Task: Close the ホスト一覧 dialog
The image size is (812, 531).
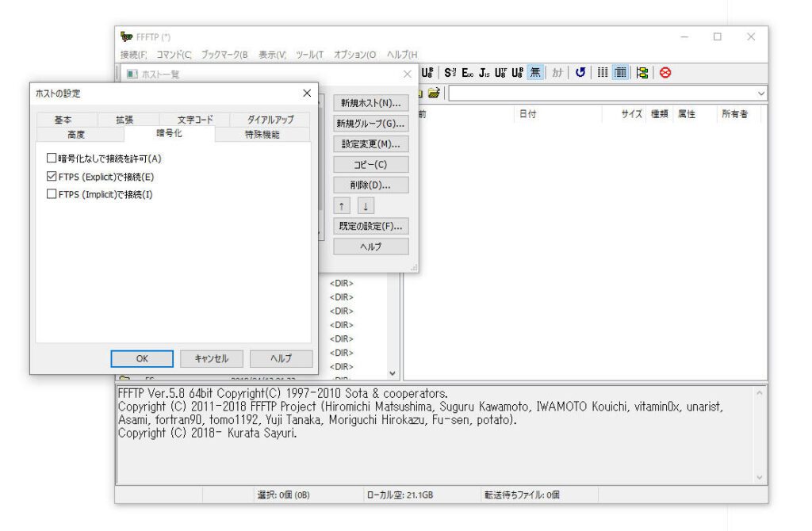Action: [x=407, y=74]
